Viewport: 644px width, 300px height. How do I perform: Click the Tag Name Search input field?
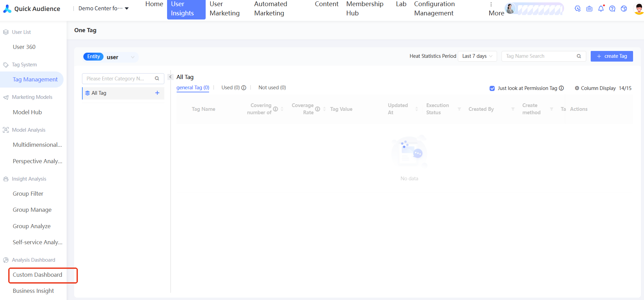point(544,56)
